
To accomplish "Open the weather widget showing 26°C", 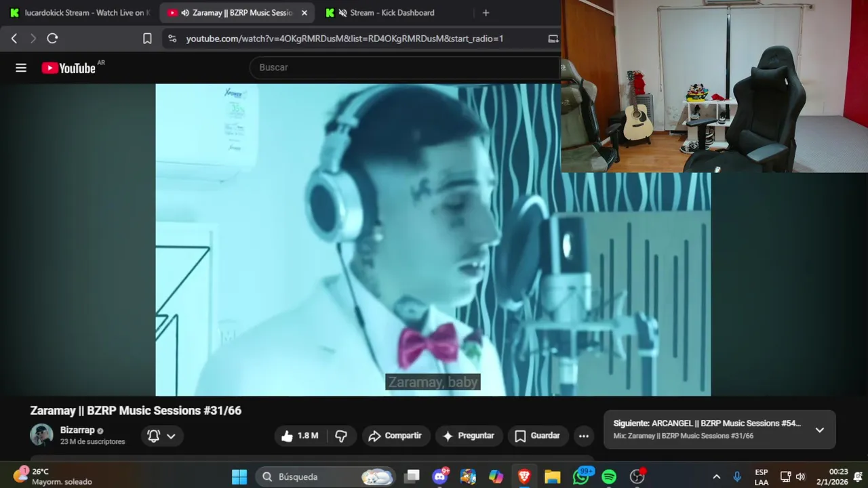I will pos(53,476).
